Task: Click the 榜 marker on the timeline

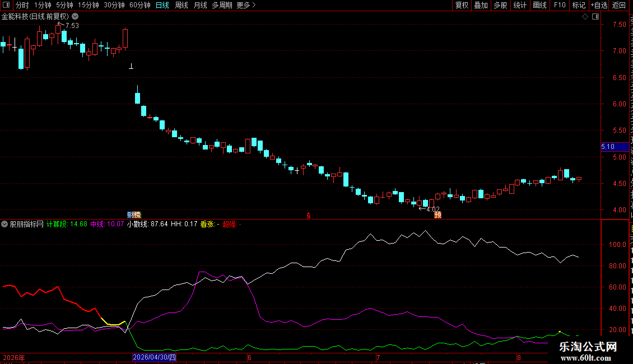Action: (x=137, y=214)
